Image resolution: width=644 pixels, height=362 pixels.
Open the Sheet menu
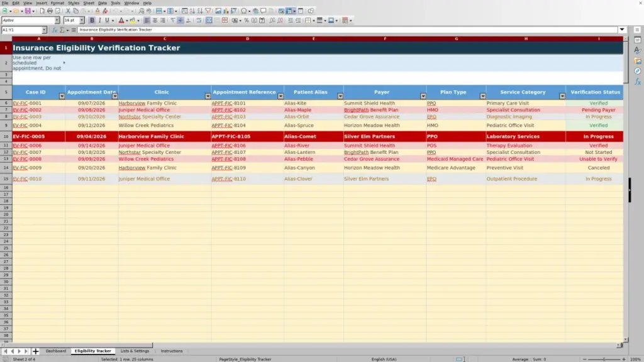[89, 3]
